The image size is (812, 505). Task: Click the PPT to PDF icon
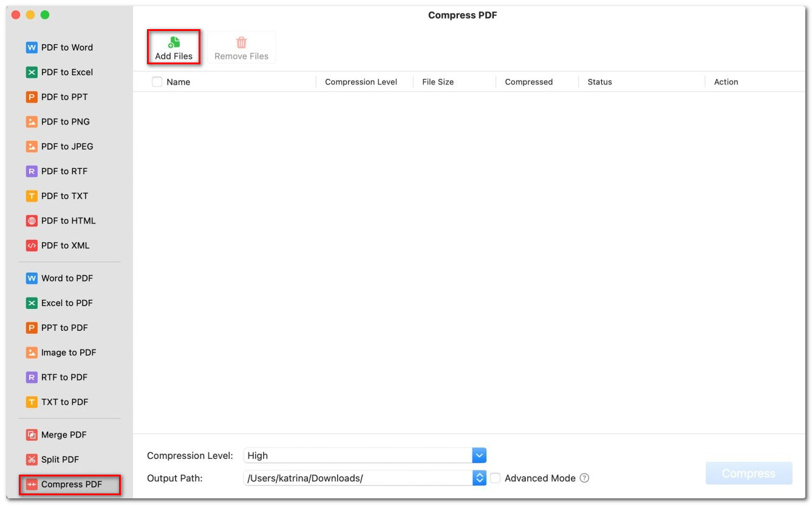(32, 328)
